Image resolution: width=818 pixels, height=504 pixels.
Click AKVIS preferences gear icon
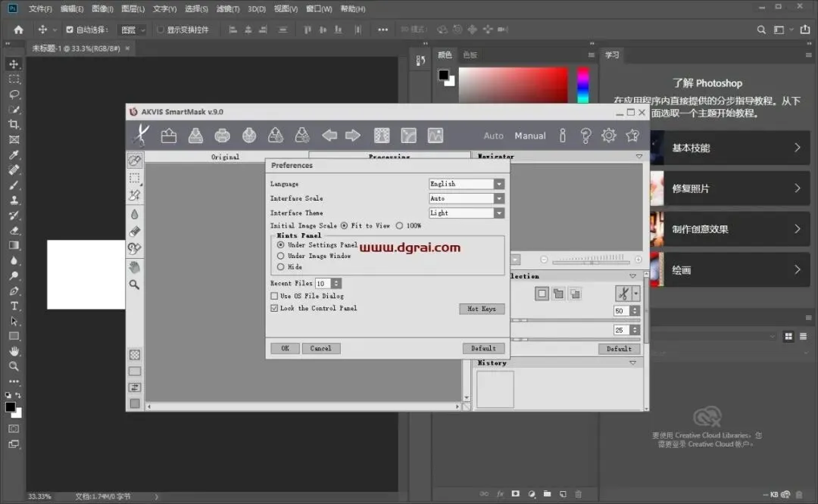[608, 135]
